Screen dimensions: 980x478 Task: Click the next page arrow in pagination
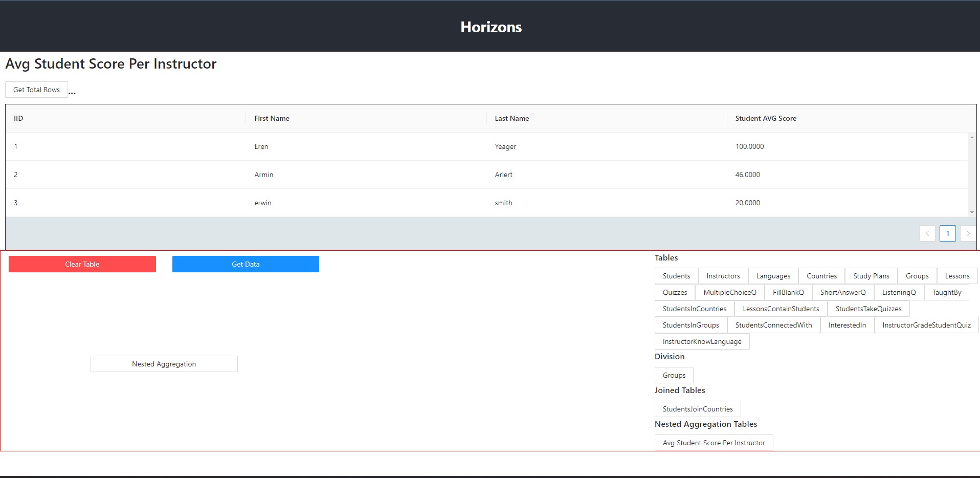(x=968, y=233)
